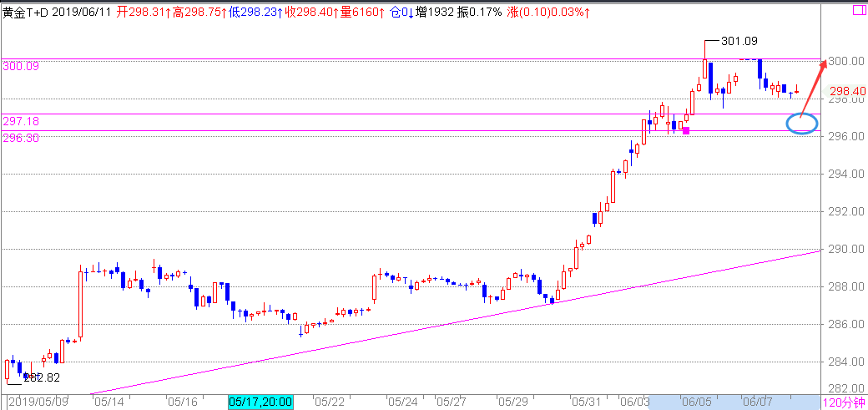Click the 量6160 volume value

point(362,13)
